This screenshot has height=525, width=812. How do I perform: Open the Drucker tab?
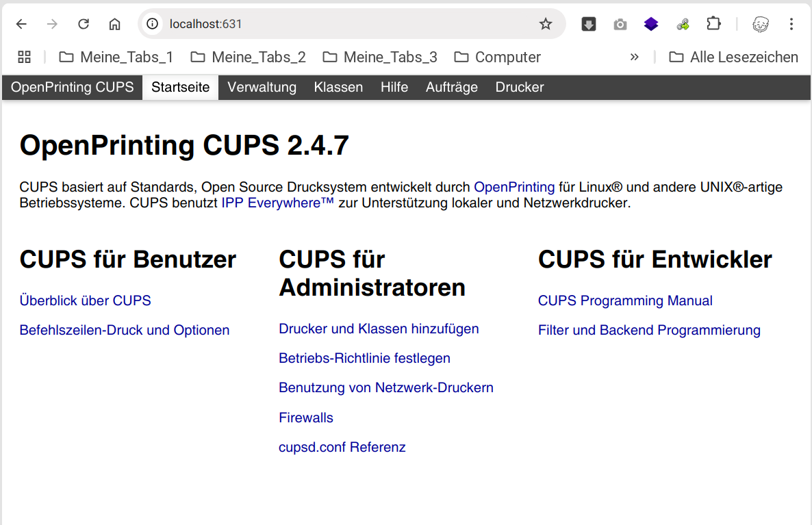(x=520, y=87)
